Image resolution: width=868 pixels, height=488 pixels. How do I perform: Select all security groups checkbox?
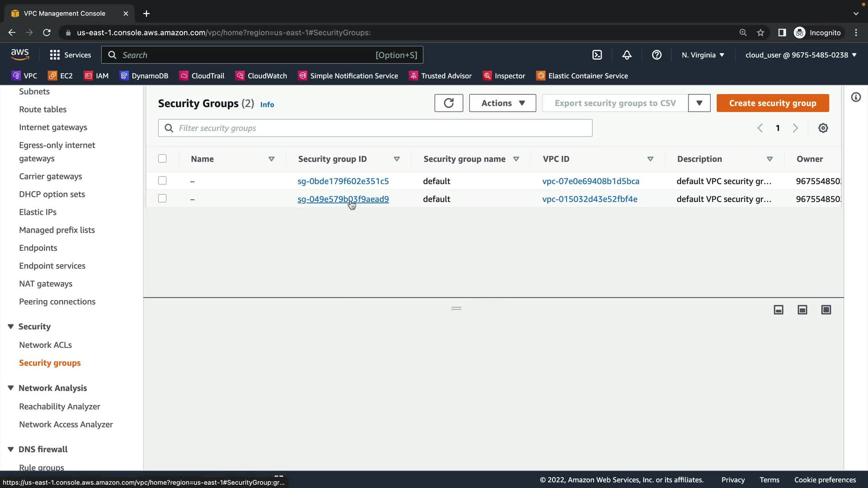pos(162,159)
